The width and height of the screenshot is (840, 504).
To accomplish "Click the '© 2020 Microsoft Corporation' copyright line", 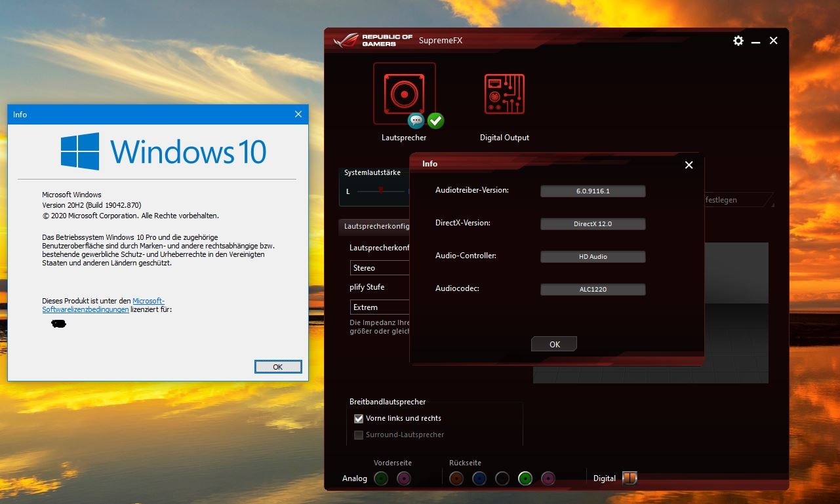I will pos(130,216).
